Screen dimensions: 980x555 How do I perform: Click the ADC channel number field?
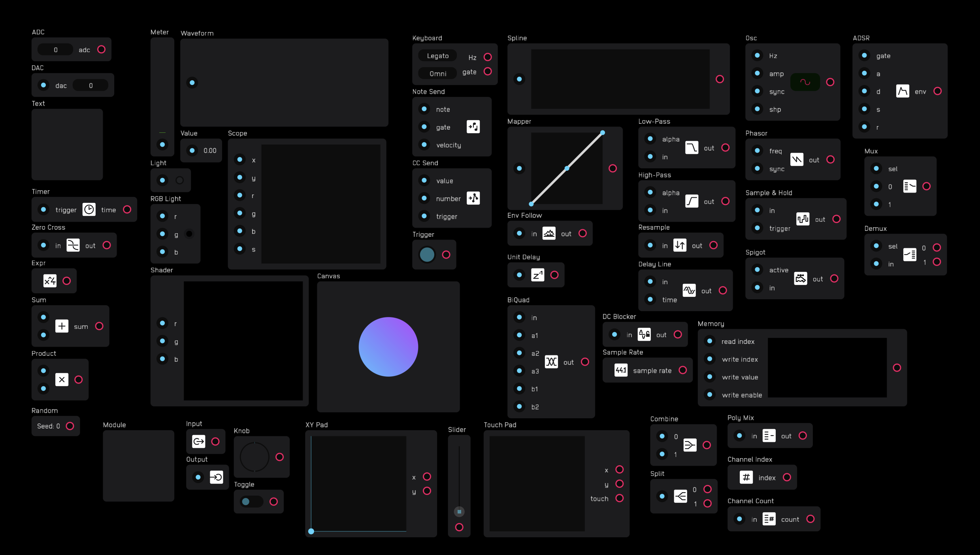tap(55, 50)
